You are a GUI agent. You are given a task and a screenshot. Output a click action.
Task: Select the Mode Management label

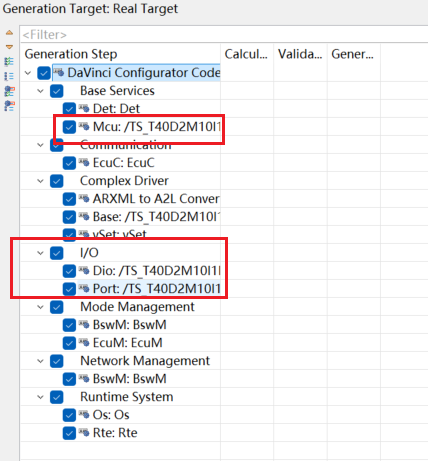tap(137, 307)
